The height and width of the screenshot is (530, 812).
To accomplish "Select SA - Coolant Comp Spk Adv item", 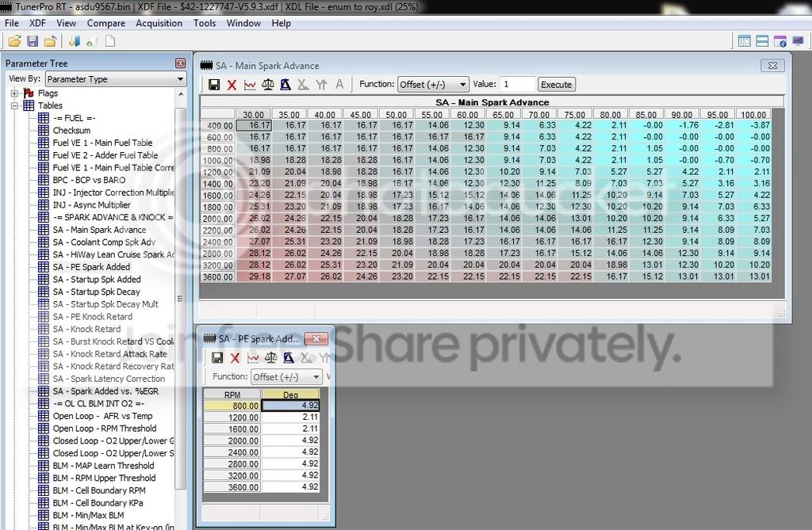I will tap(104, 242).
